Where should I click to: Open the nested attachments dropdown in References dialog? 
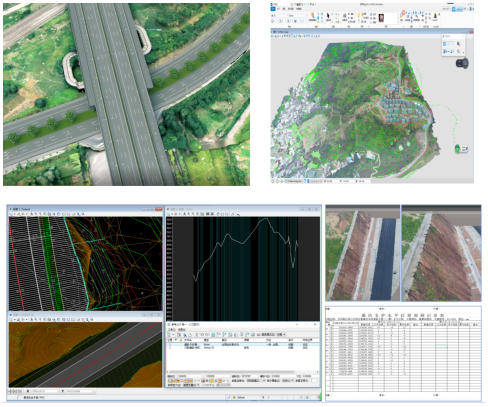(x=256, y=381)
